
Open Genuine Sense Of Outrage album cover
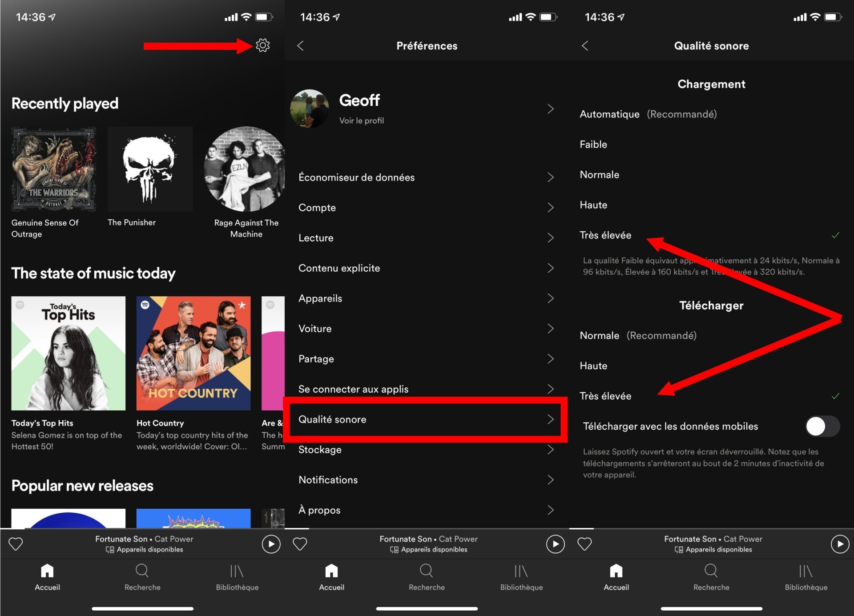(54, 169)
